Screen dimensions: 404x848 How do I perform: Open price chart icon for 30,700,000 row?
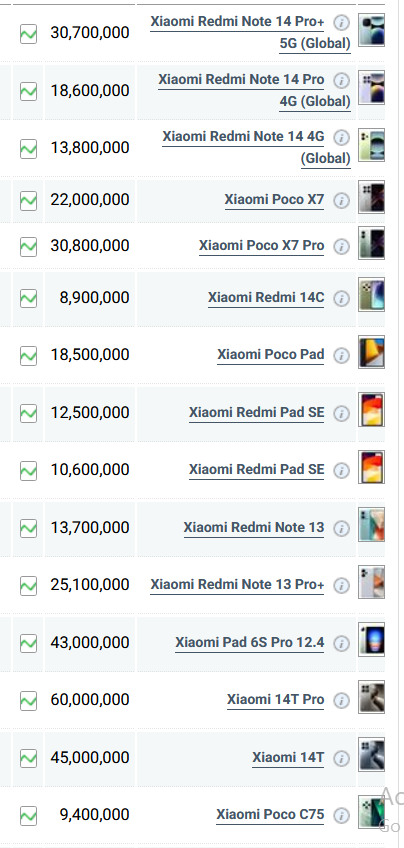click(x=28, y=34)
